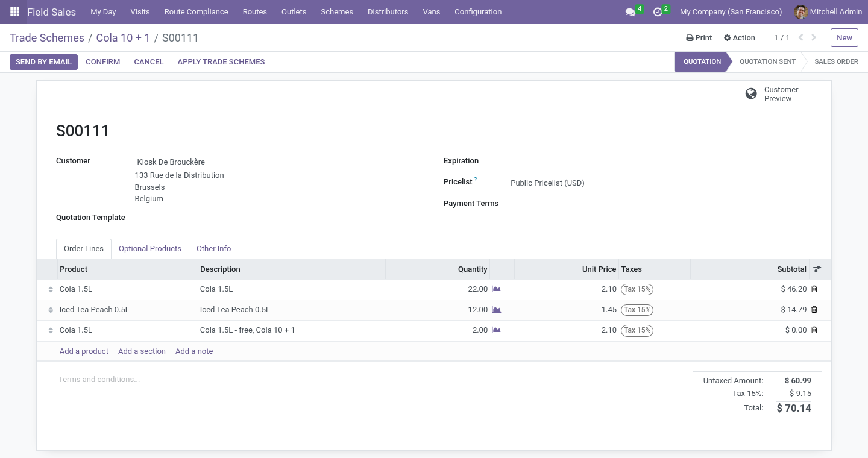868x458 pixels.
Task: Click Add a note link
Action: coord(194,351)
